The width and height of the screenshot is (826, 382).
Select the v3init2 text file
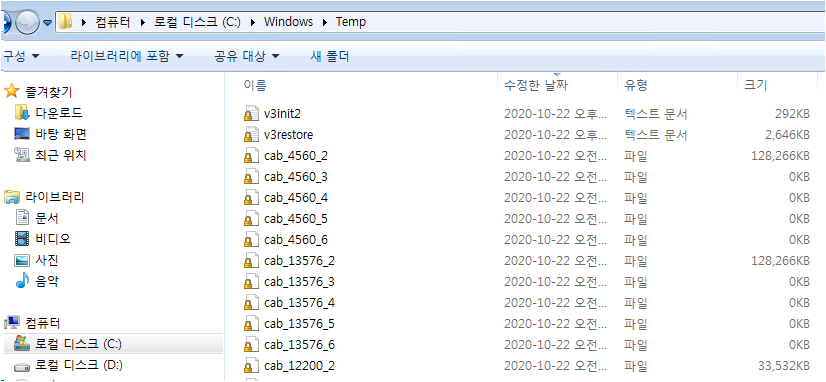tap(282, 113)
